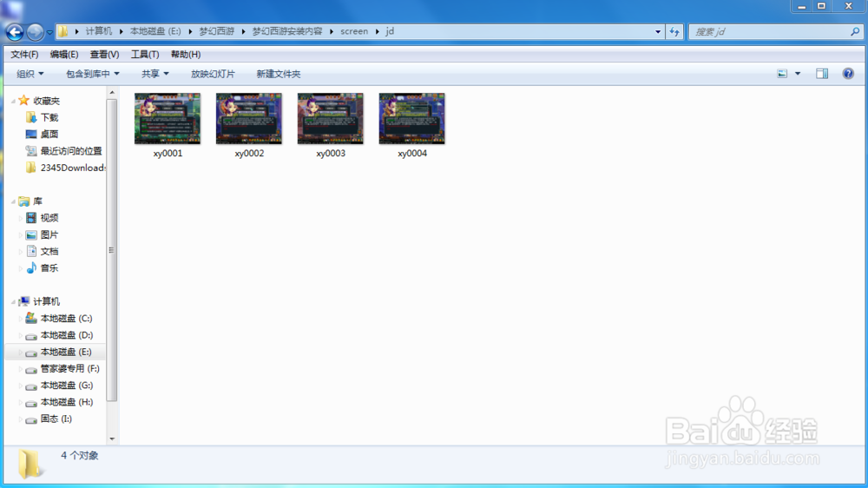Click the 本地磁盘 (G:) drive icon

tap(31, 386)
